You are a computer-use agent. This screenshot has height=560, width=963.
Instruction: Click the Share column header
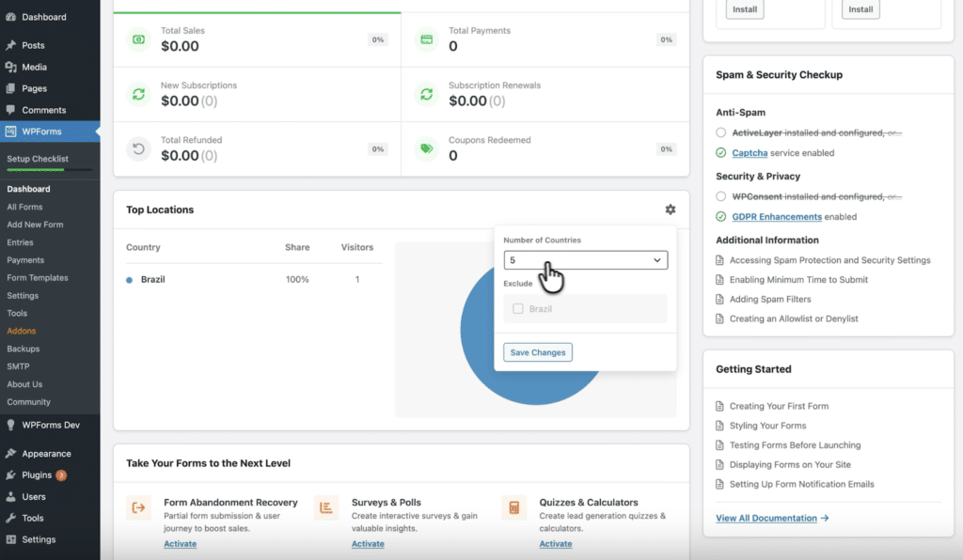coord(297,247)
